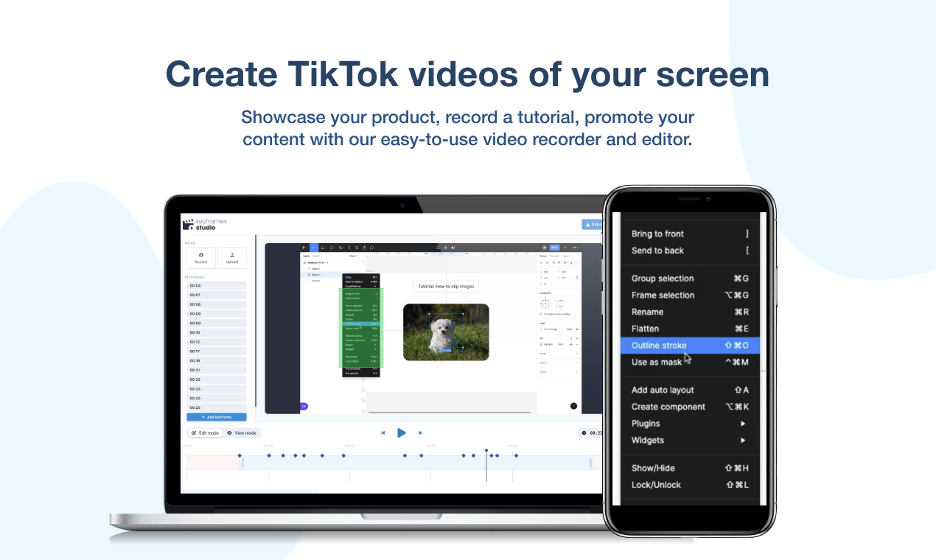This screenshot has height=560, width=936.
Task: Select the 00:17 keyframe in the list
Action: (216, 351)
